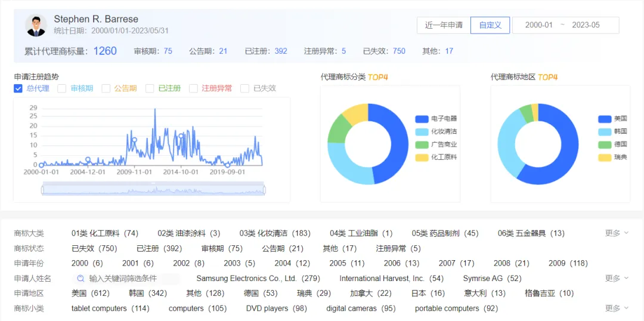The width and height of the screenshot is (644, 321).
Task: Filter region 德国 (53)
Action: click(x=261, y=293)
